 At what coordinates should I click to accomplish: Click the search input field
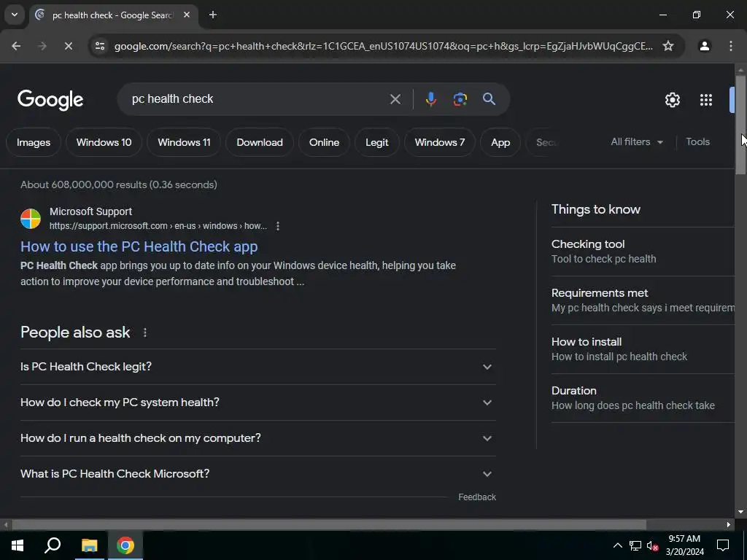pos(258,99)
